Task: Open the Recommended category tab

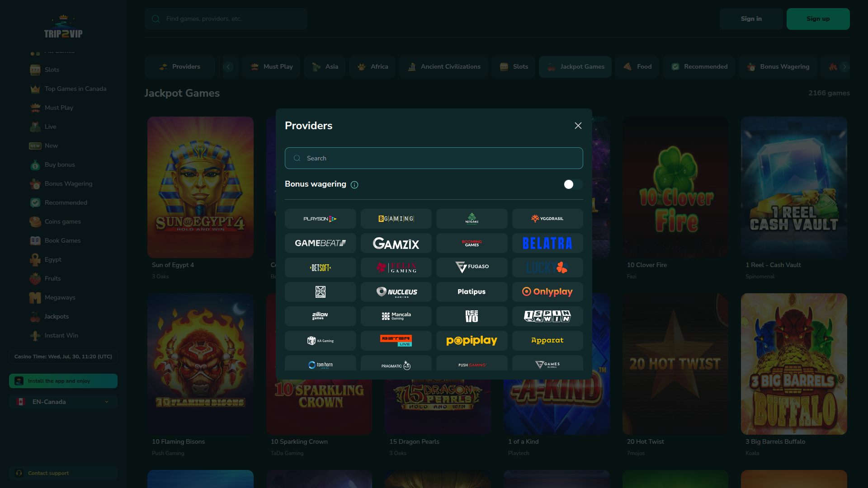Action: [699, 66]
